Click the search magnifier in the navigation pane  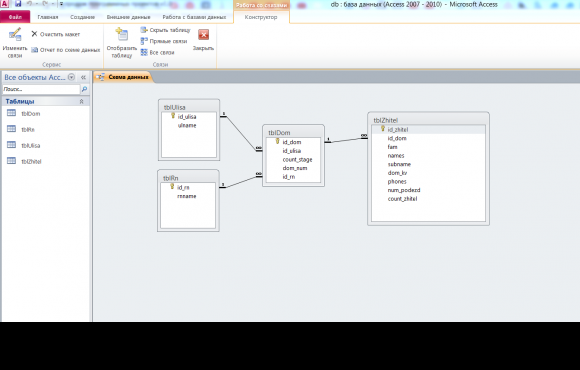tap(84, 89)
